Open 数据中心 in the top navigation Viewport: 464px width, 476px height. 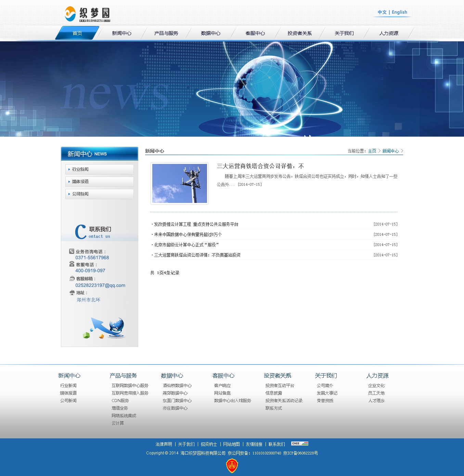tap(211, 33)
